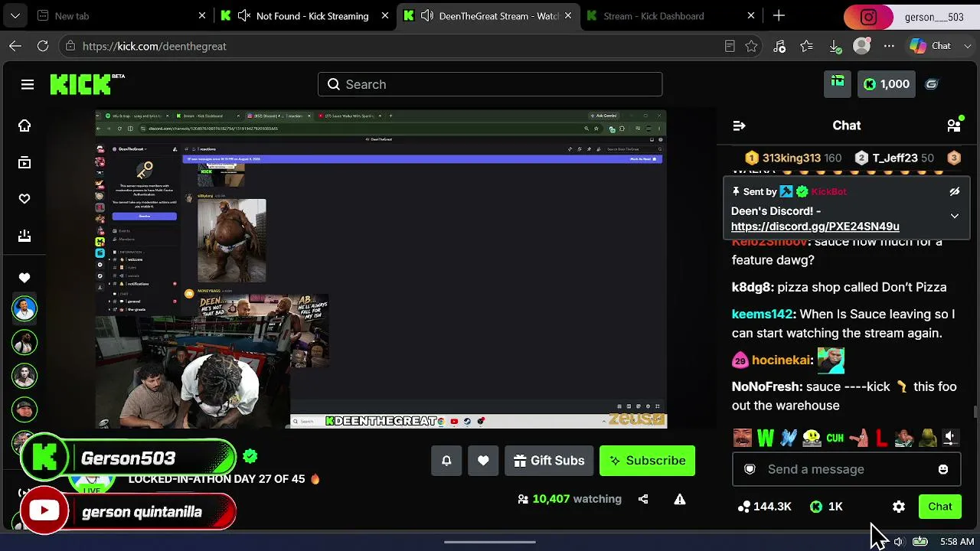Open the second followed channel avatar
Viewport: 980px width, 551px height.
coord(24,342)
